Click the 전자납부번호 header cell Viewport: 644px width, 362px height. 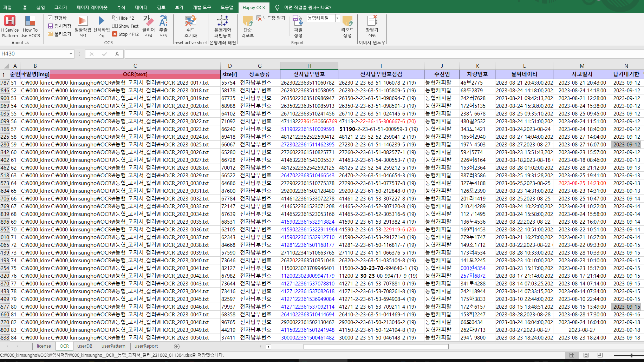tap(309, 74)
